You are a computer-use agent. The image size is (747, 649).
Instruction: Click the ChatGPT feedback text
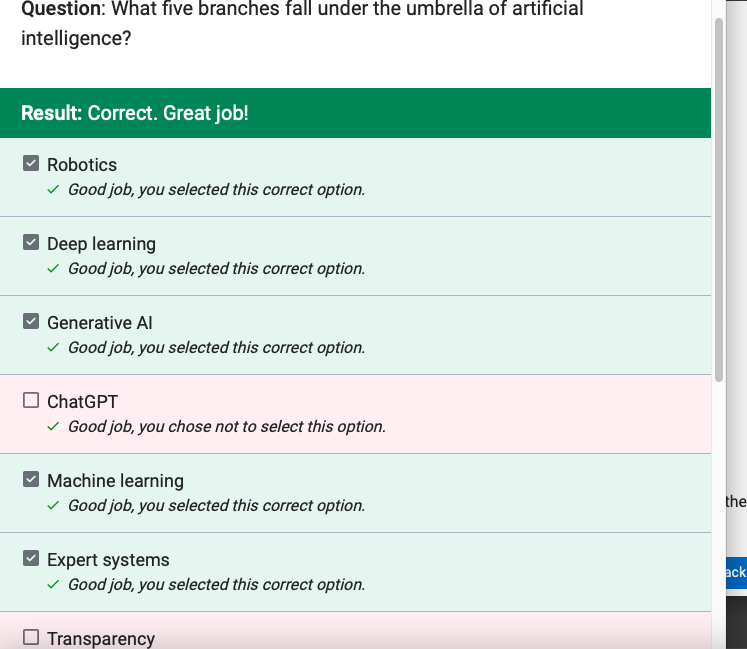point(227,426)
